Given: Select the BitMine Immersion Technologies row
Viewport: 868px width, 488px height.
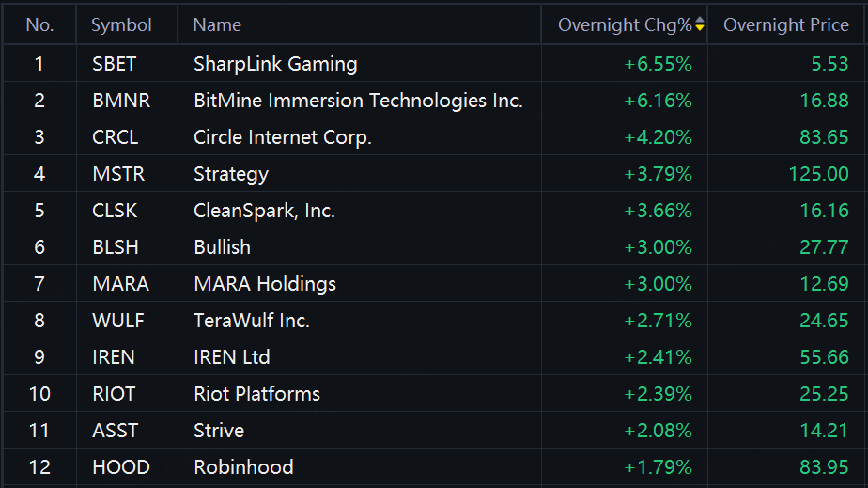Looking at the screenshot, I should pyautogui.click(x=434, y=101).
